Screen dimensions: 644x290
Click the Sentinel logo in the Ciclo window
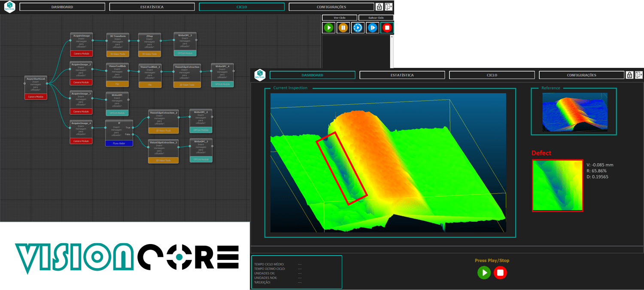pyautogui.click(x=10, y=7)
